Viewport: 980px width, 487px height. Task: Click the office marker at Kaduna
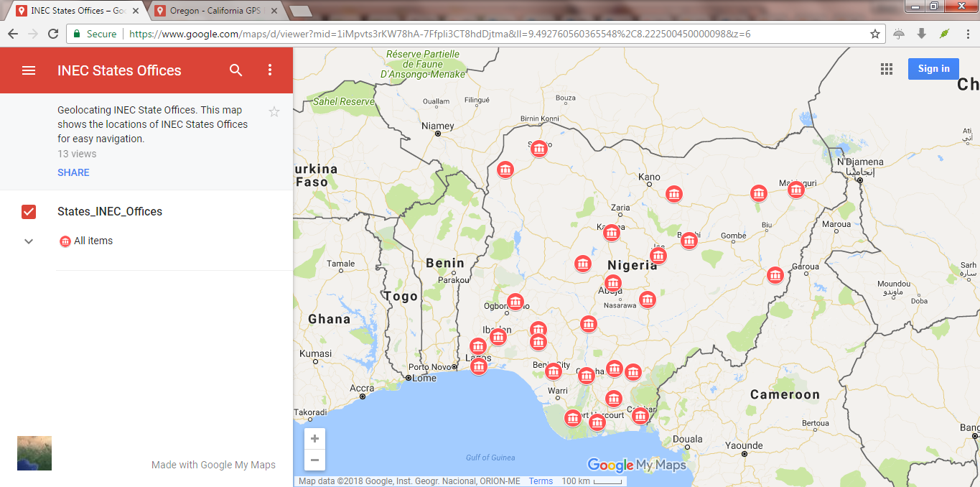611,233
